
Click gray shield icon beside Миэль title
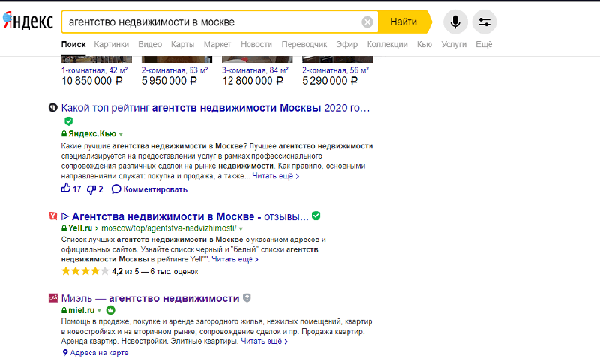(247, 297)
